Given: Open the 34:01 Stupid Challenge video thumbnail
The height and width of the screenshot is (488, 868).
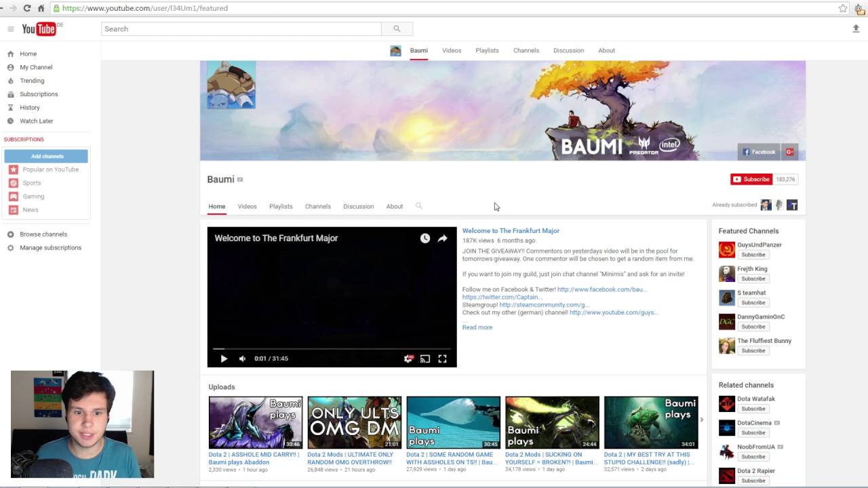Looking at the screenshot, I should (x=651, y=423).
